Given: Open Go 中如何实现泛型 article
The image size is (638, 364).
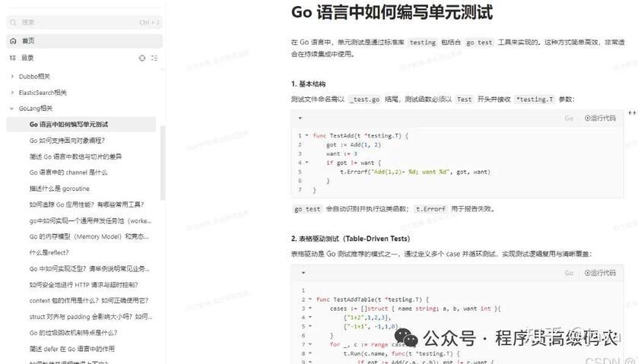Looking at the screenshot, I should [x=90, y=269].
